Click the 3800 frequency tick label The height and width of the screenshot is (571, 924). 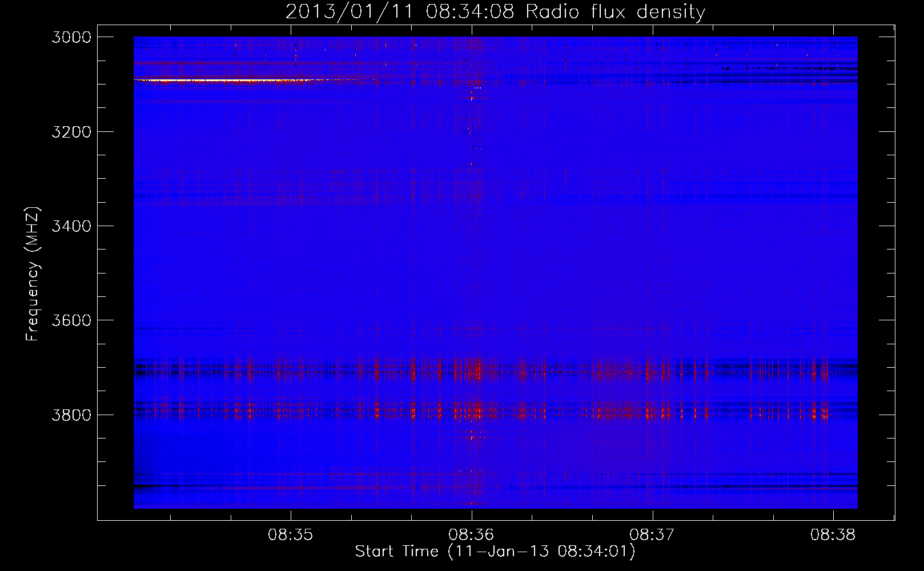(71, 415)
